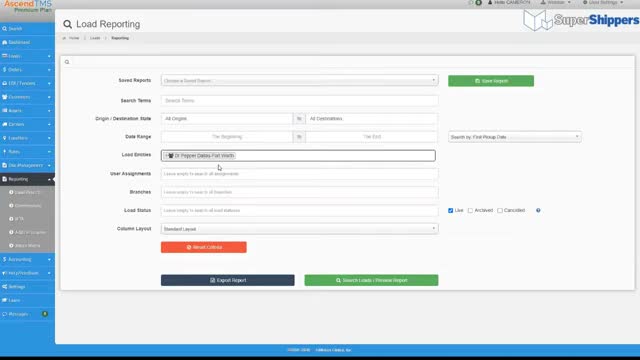This screenshot has width=640, height=360.
Task: Click the Settings gears icon
Action: [x=4, y=287]
